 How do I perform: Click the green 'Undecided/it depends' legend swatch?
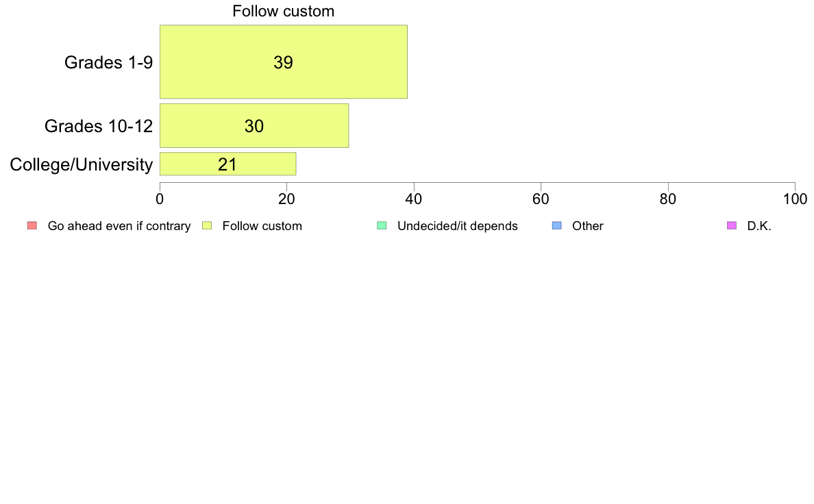point(382,226)
